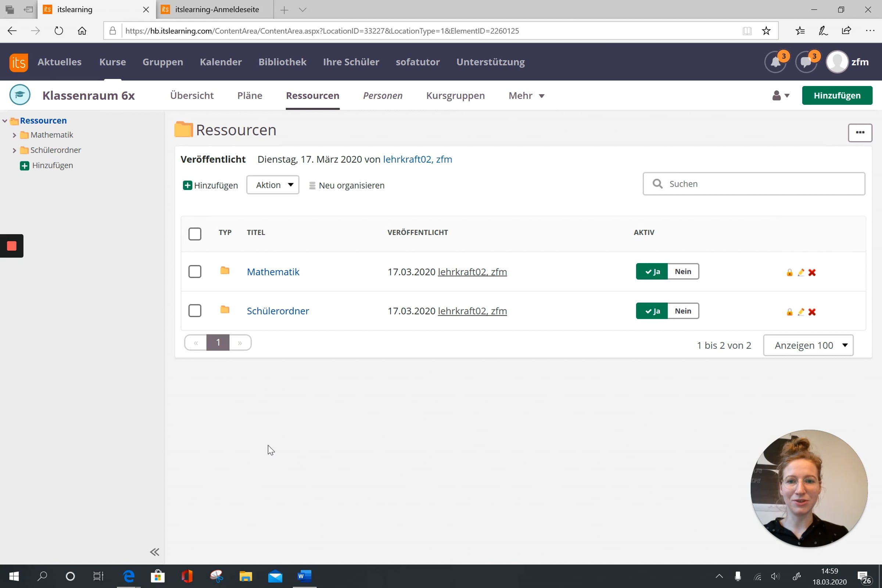
Task: Open the Schülerordner folder link
Action: [277, 311]
